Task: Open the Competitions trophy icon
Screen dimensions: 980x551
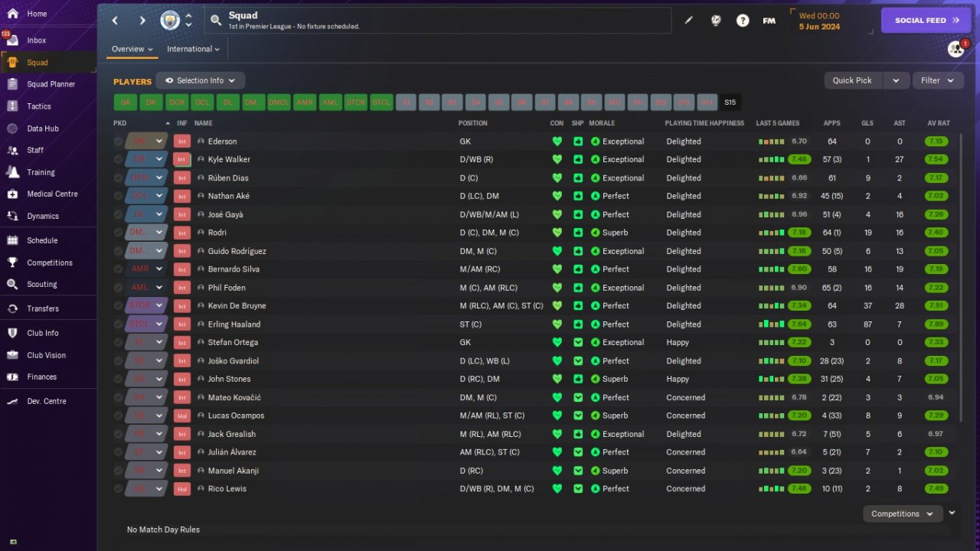Action: [x=12, y=262]
